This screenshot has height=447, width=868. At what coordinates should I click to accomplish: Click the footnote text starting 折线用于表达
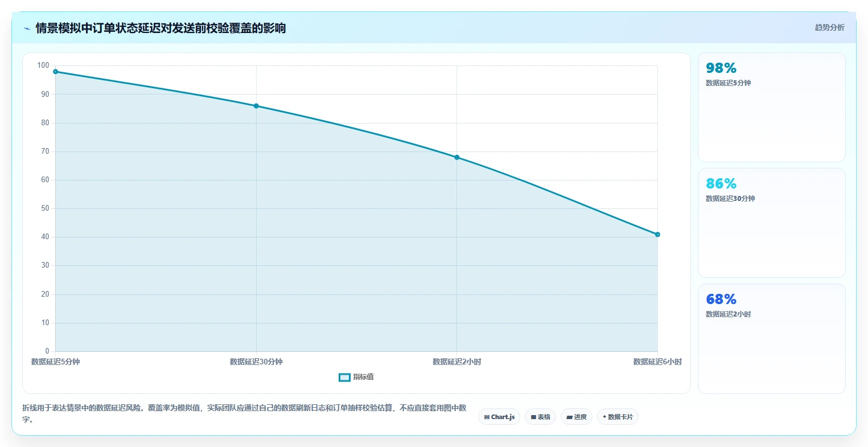(244, 413)
